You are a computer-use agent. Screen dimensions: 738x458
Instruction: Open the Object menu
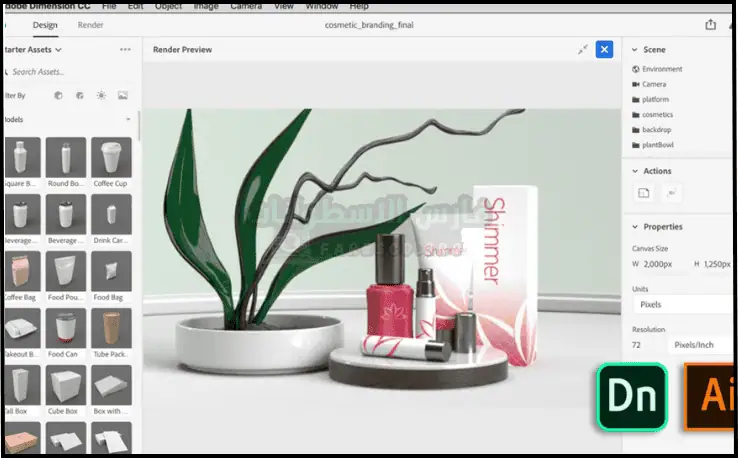coord(168,6)
